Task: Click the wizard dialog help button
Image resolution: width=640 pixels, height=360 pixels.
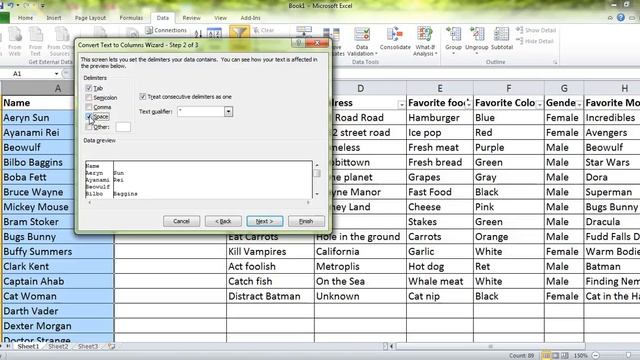Action: pyautogui.click(x=298, y=43)
